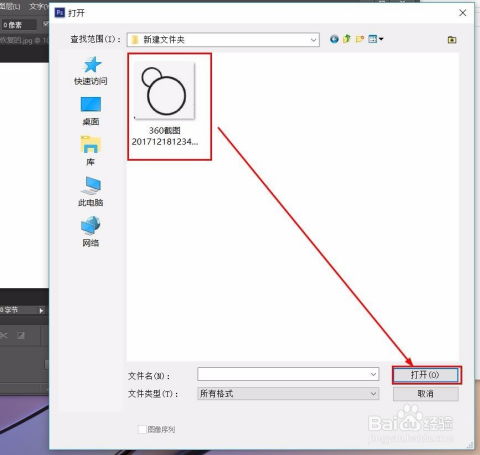Open 此电脑 this PC location
The height and width of the screenshot is (455, 480).
[91, 191]
